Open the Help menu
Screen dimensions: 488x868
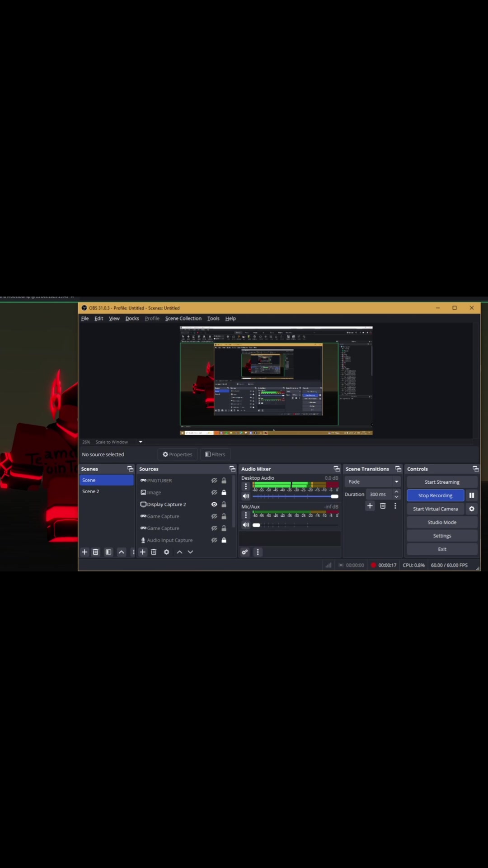(230, 319)
